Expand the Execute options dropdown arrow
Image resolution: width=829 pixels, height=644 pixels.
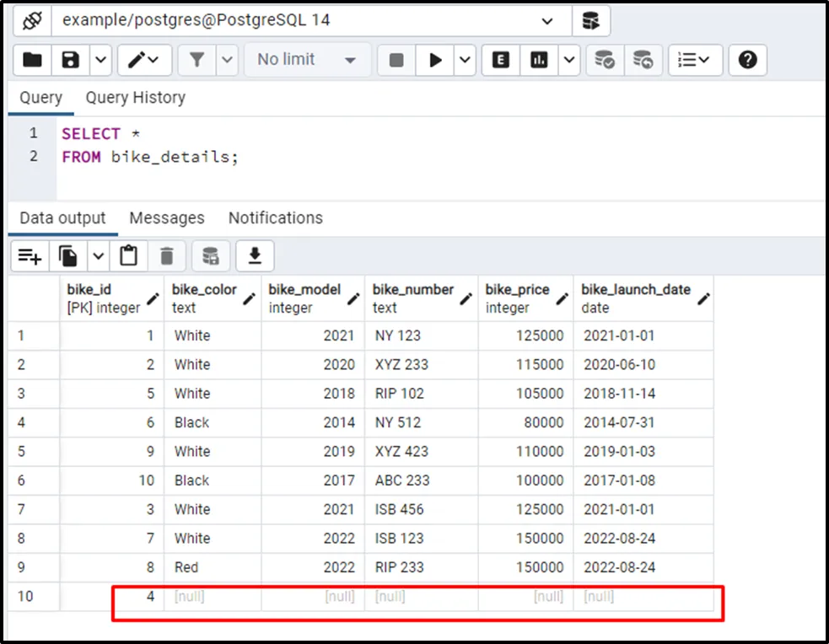click(x=466, y=60)
